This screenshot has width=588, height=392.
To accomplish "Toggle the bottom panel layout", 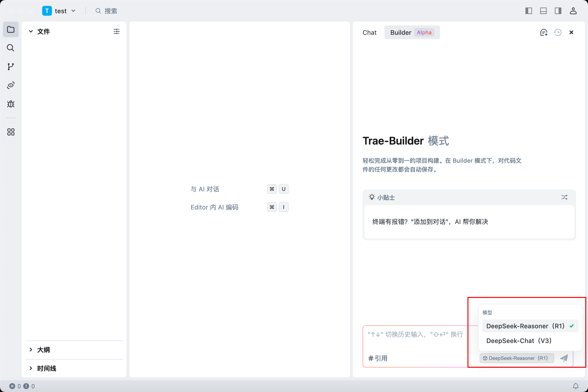I will pos(543,11).
